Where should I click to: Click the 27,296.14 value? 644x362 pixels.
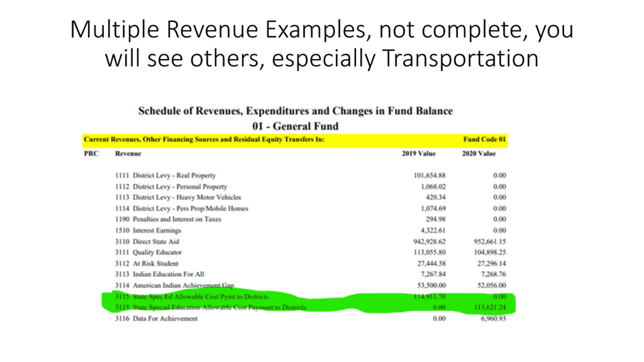coord(492,263)
